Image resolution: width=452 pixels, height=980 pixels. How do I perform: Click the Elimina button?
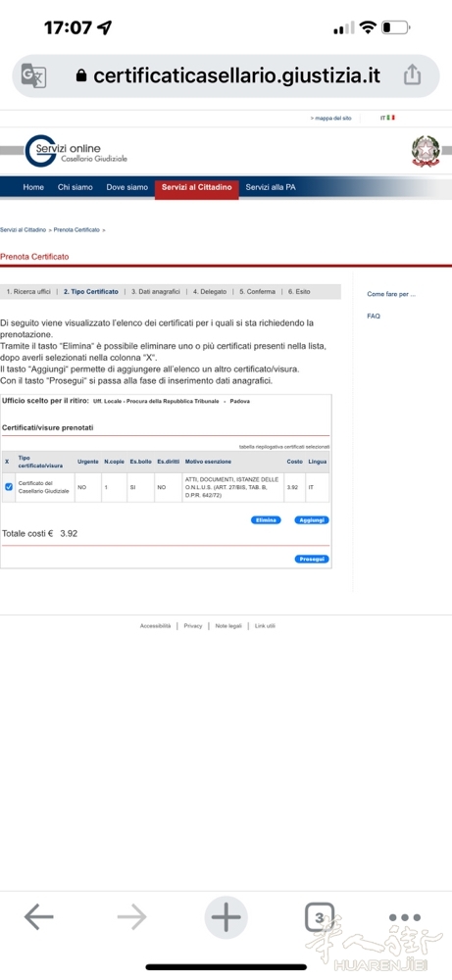[x=266, y=520]
